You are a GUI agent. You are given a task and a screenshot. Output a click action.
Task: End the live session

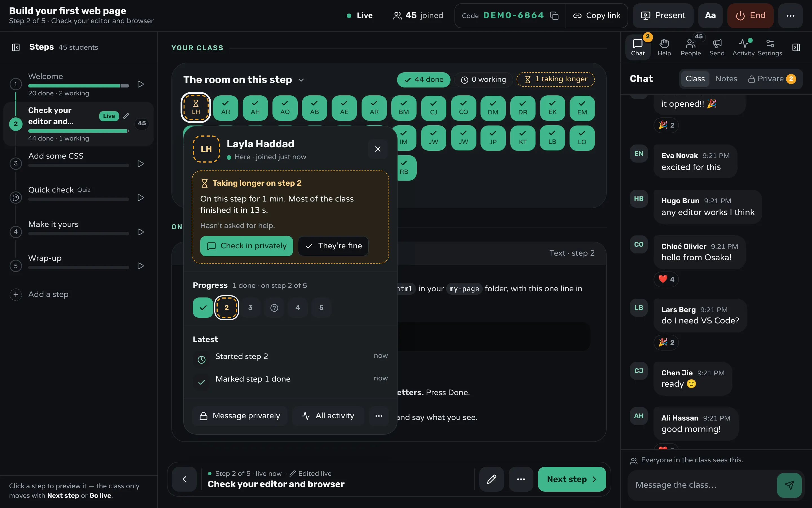[750, 16]
